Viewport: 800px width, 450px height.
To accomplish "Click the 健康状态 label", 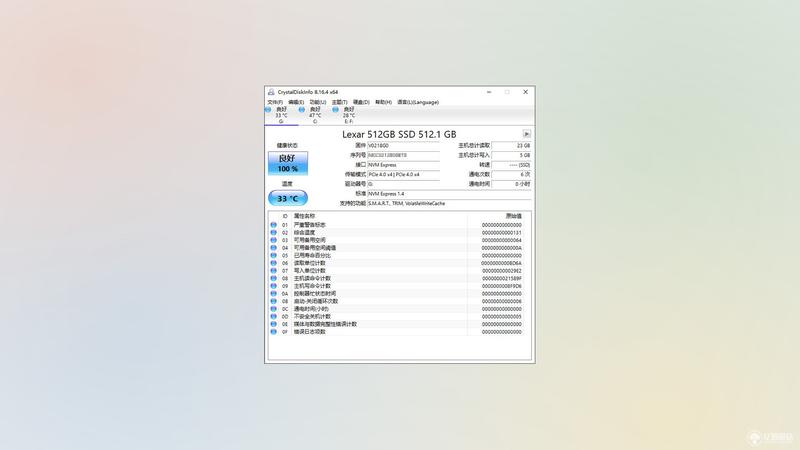I will coord(287,145).
